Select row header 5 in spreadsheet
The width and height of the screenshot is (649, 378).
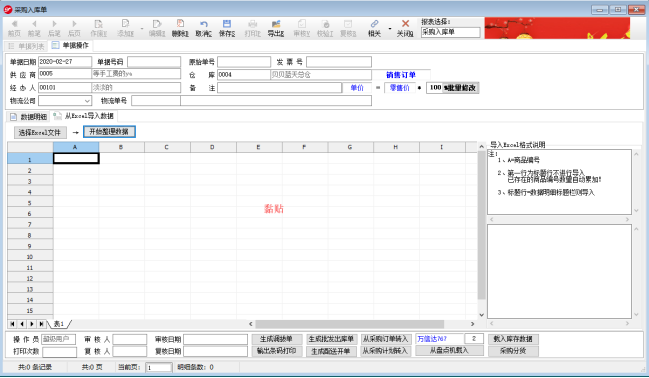30,203
